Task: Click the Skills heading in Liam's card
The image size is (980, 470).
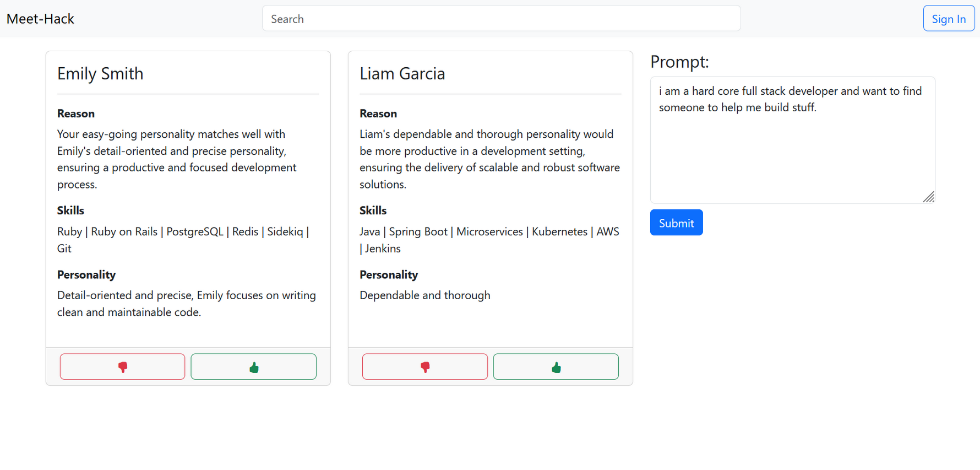Action: click(x=373, y=210)
